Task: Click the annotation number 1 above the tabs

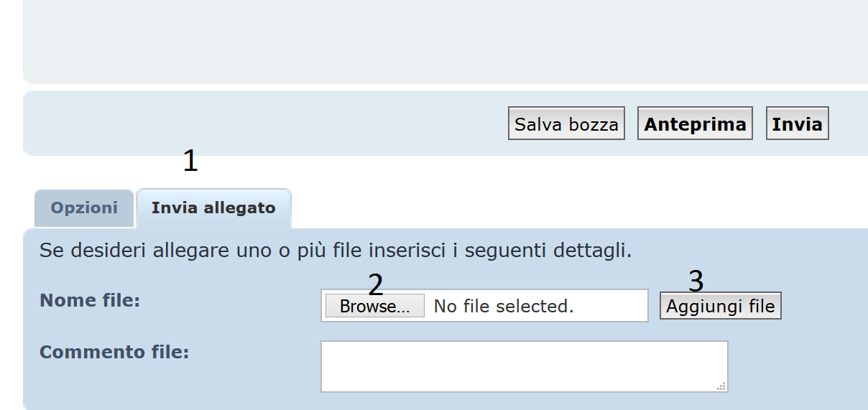Action: (190, 161)
